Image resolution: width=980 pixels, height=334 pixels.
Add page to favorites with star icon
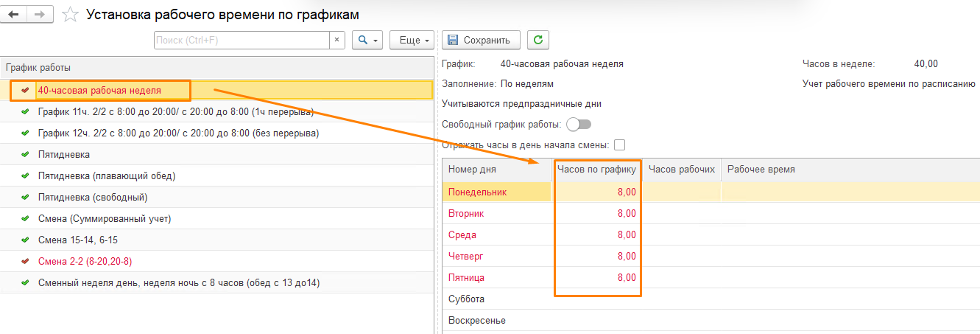[x=70, y=14]
